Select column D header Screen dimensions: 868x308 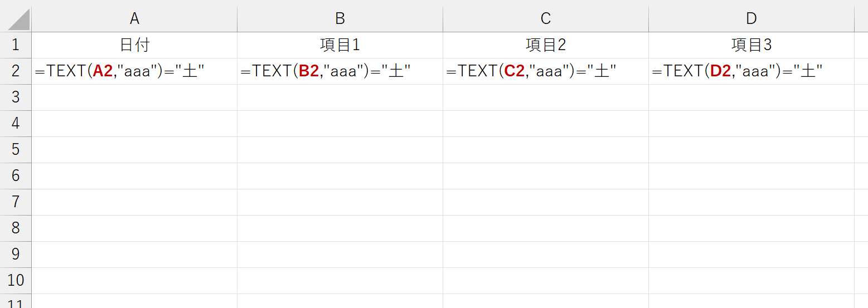751,19
